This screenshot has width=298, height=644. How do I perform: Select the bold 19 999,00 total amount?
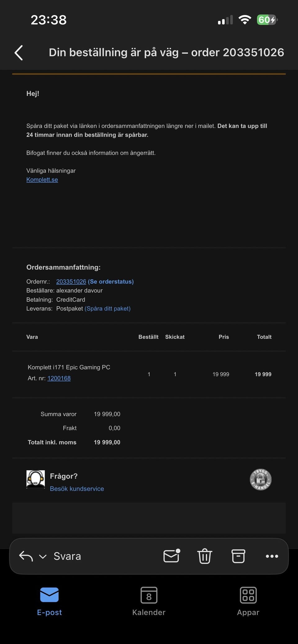pos(107,442)
